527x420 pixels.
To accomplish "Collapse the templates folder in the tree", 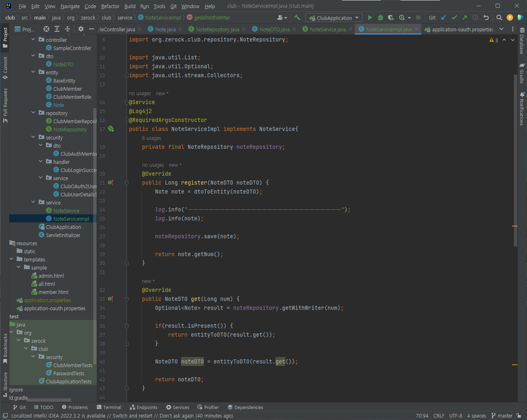I will click(x=11, y=259).
